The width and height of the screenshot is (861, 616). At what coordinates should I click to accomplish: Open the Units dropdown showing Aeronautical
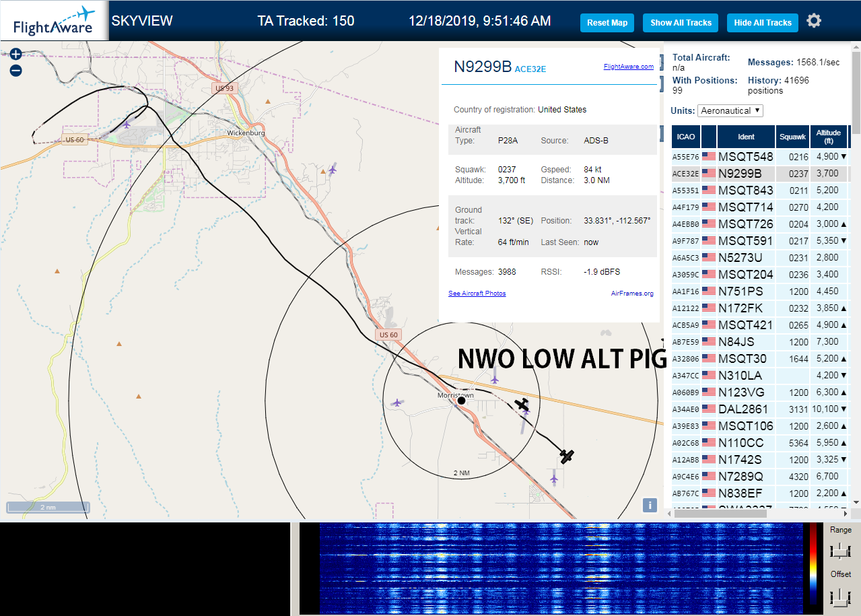coord(730,110)
